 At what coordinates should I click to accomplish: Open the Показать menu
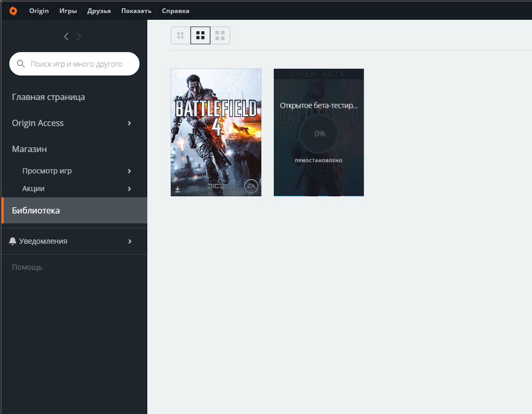pos(136,11)
